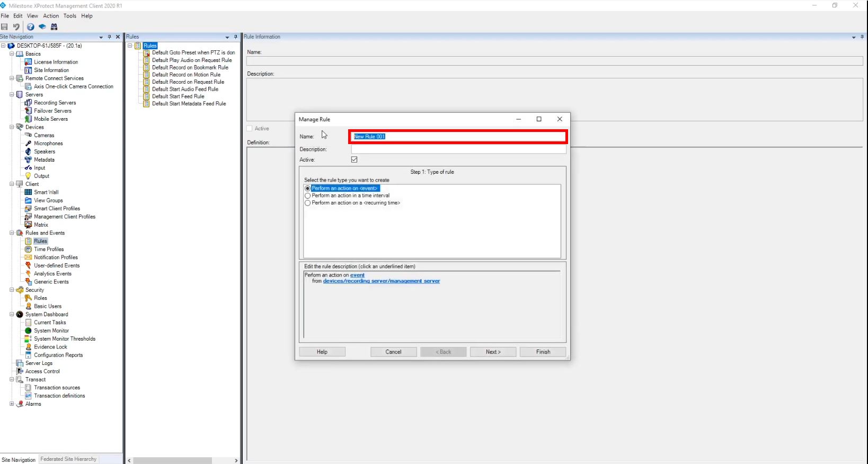Image resolution: width=868 pixels, height=464 pixels.
Task: Click the System Monitor green icon
Action: pos(29,331)
